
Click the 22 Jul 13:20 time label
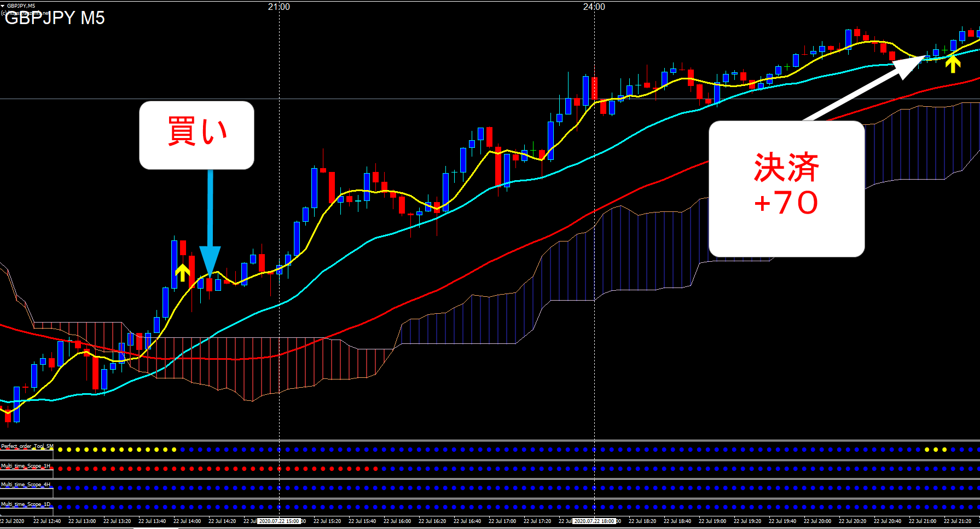point(117,521)
